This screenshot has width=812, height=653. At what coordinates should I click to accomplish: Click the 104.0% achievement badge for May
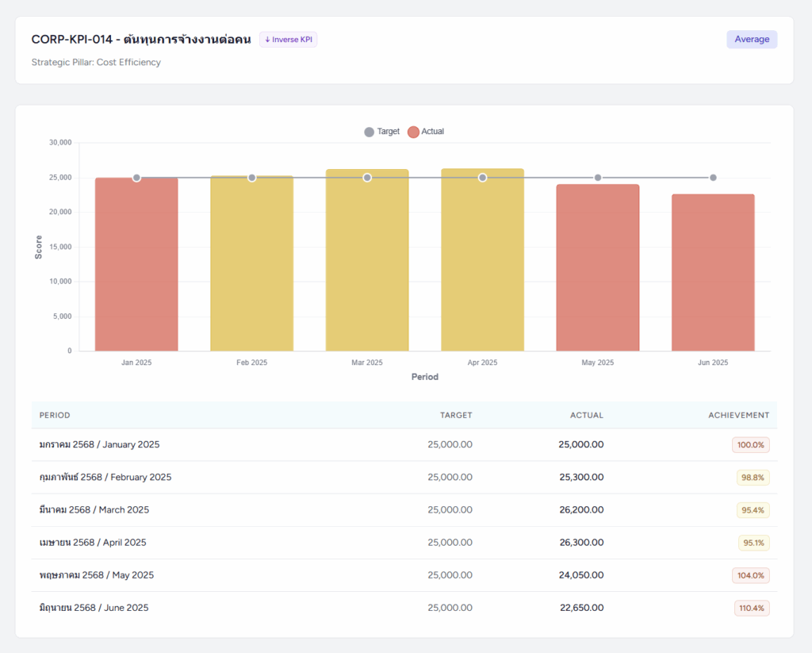tap(751, 575)
